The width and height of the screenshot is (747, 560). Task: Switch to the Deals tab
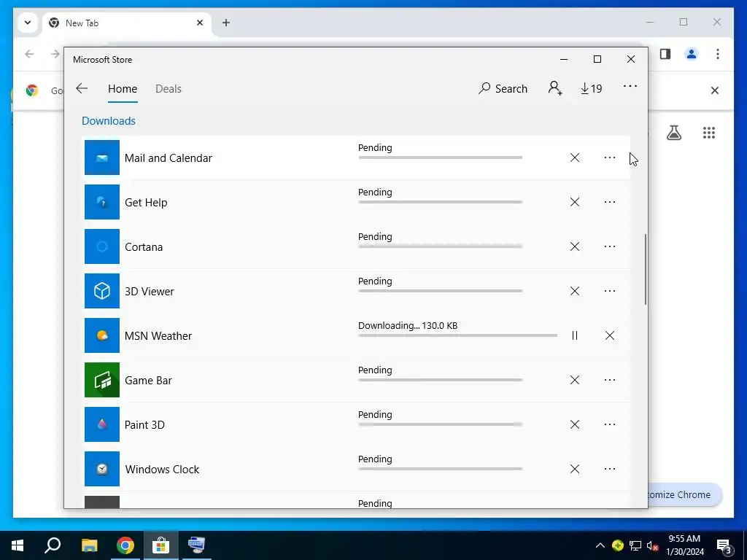coord(169,89)
